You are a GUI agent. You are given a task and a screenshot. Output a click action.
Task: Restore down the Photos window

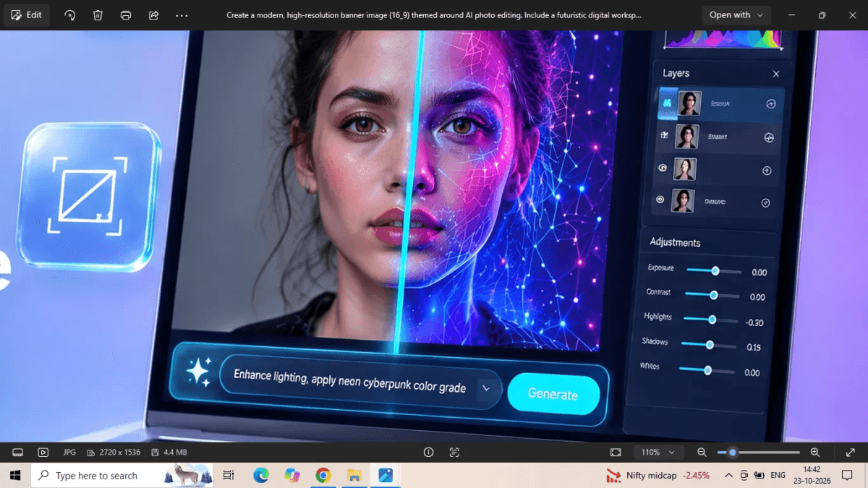point(822,15)
